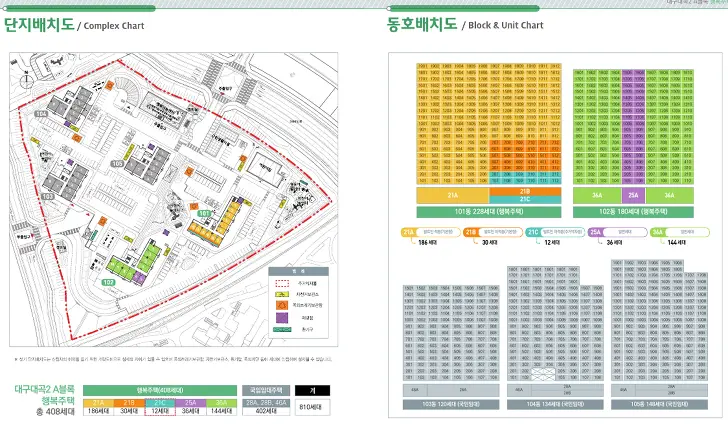This screenshot has width=728, height=424.
Task: Click '12 세대' under the 21C legend pill
Action: (552, 242)
